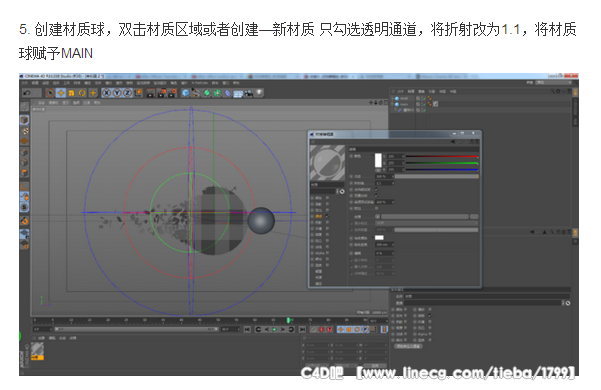Click the light object icon
Screen dimensions: 601x390
click(x=259, y=93)
